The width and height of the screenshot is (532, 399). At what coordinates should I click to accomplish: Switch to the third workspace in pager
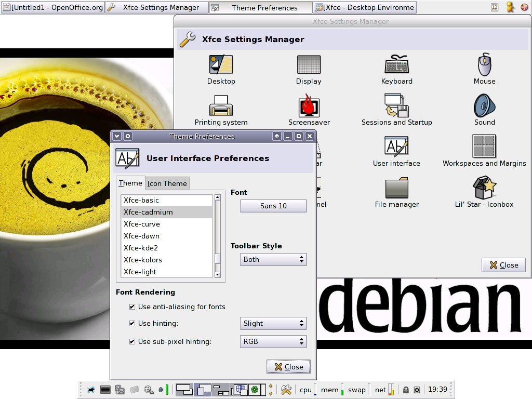click(221, 390)
